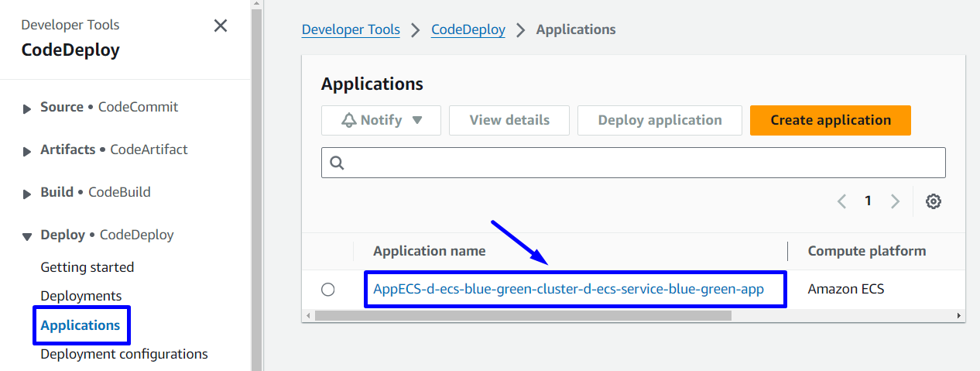Open Getting started in sidebar
This screenshot has width=980, height=371.
[x=87, y=267]
